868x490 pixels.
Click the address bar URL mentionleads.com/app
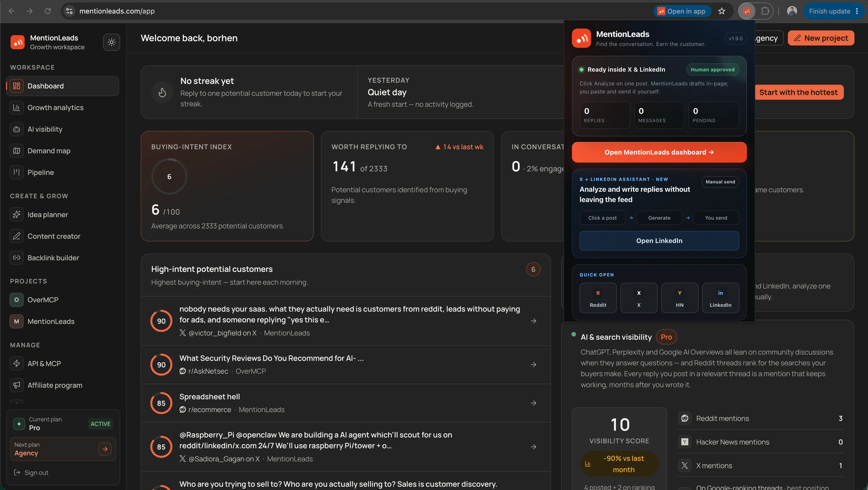[x=117, y=11]
